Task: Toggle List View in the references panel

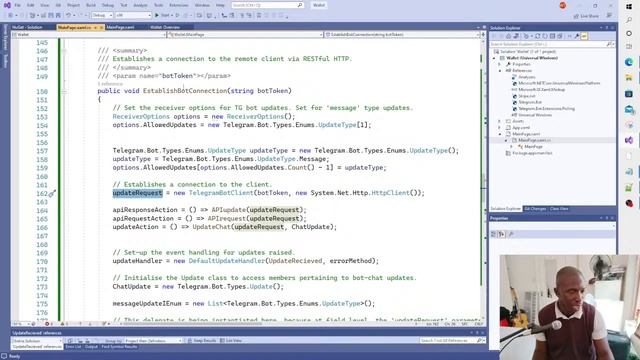Action: point(231,340)
